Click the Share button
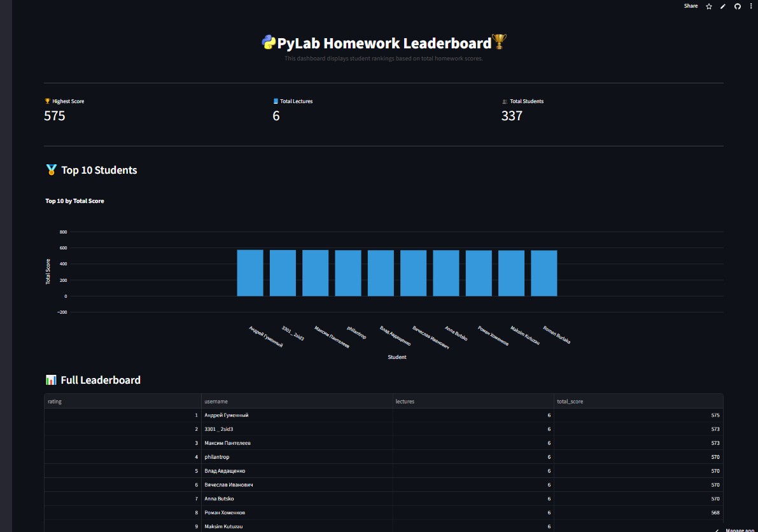 pyautogui.click(x=691, y=6)
